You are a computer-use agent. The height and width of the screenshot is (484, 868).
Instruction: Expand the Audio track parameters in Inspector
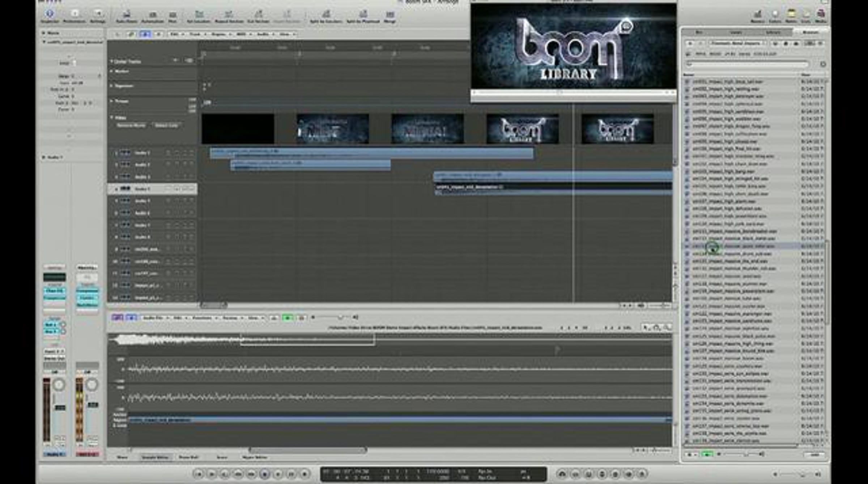pyautogui.click(x=44, y=157)
